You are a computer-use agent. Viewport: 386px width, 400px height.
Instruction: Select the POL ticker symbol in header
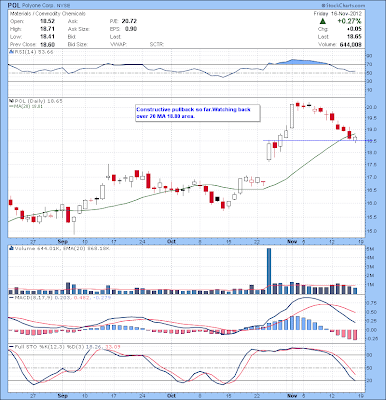point(15,6)
